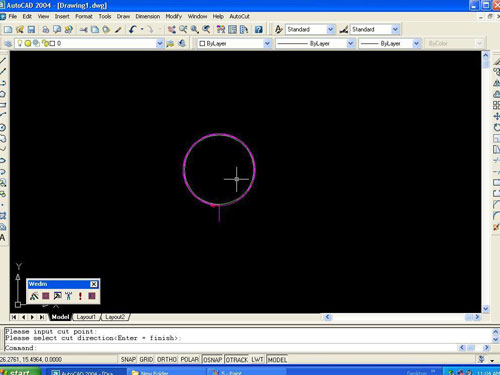The image size is (500, 375).
Task: Close the Wedm floating toolbar
Action: pyautogui.click(x=94, y=284)
